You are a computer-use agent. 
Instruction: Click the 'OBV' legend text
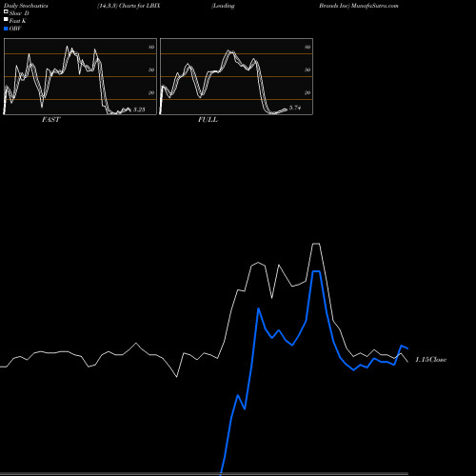[x=15, y=29]
